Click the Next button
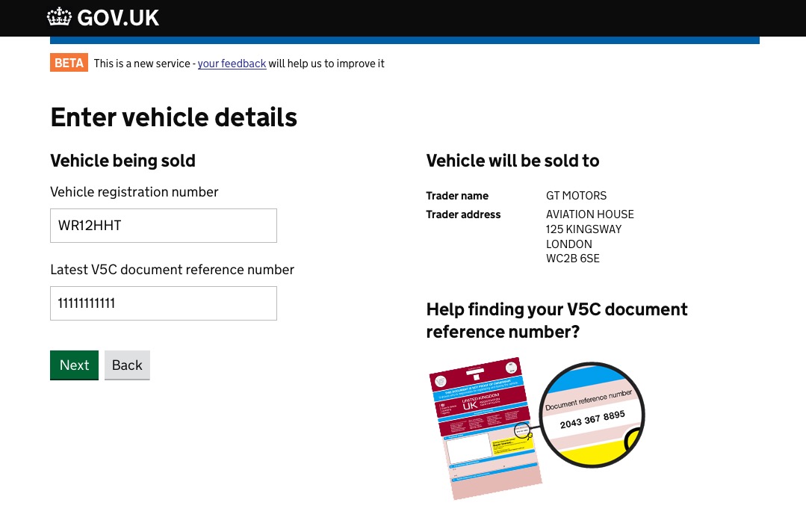806x532 pixels. pos(74,365)
